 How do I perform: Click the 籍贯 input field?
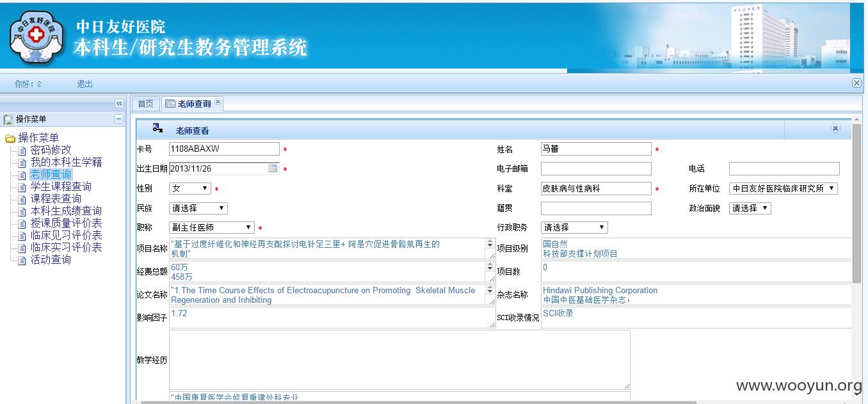pyautogui.click(x=596, y=209)
